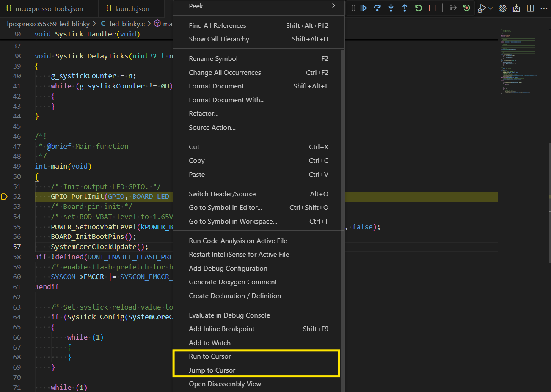Image resolution: width=551 pixels, height=392 pixels.
Task: Restart the debug session
Action: (418, 8)
